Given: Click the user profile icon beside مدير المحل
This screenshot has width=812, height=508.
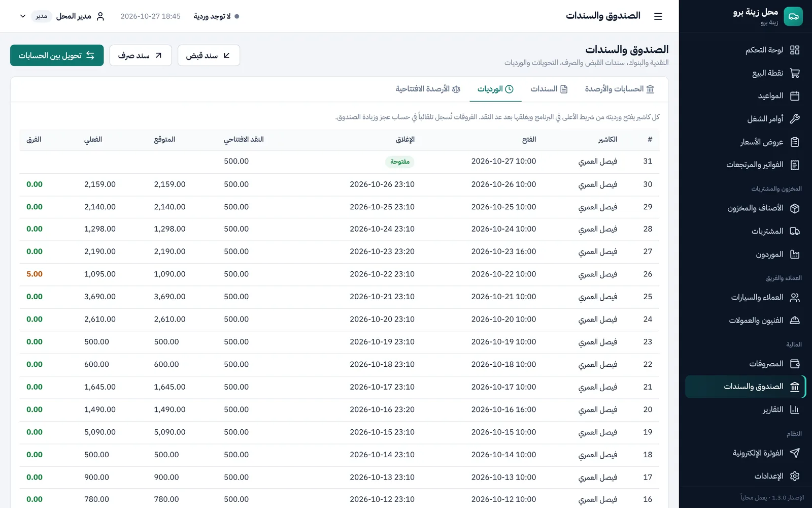Looking at the screenshot, I should pos(100,16).
